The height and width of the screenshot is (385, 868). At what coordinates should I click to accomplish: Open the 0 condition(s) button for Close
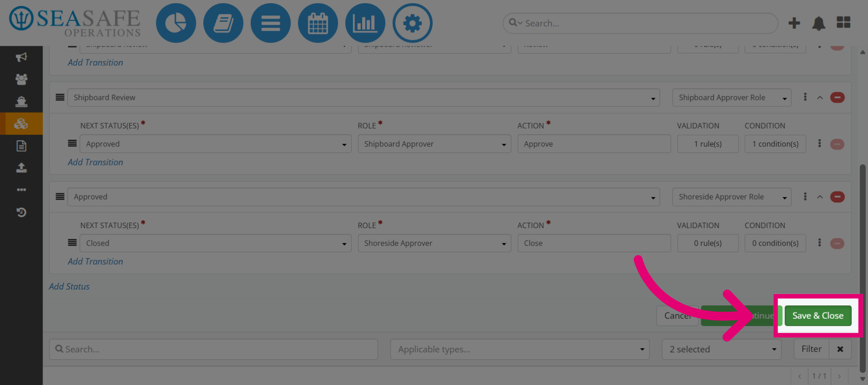tap(775, 243)
